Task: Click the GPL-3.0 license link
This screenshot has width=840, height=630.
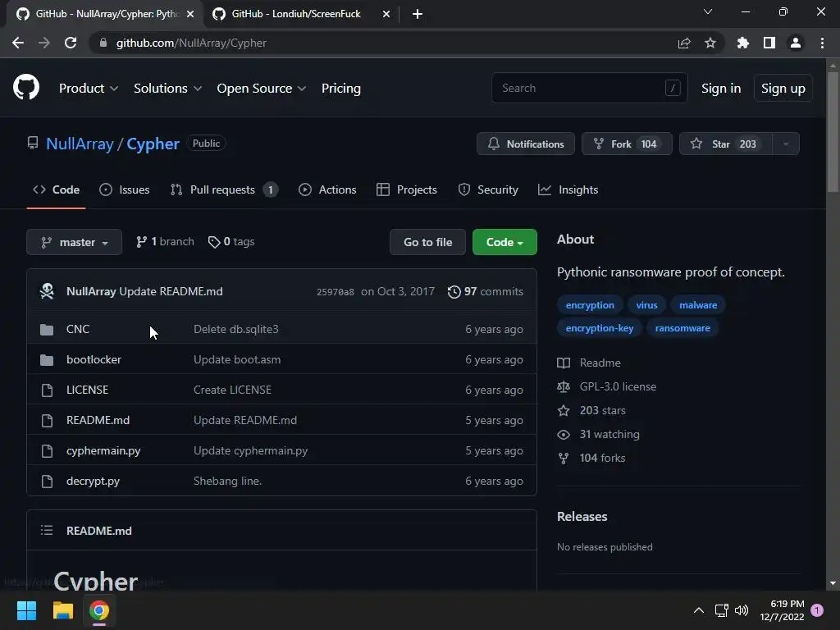Action: pyautogui.click(x=618, y=386)
